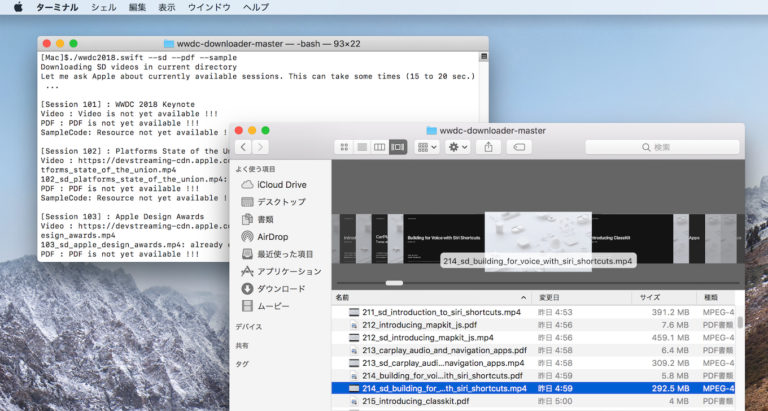Open the ヘルプ menu
Viewport: 768px width, 411px height.
point(256,7)
